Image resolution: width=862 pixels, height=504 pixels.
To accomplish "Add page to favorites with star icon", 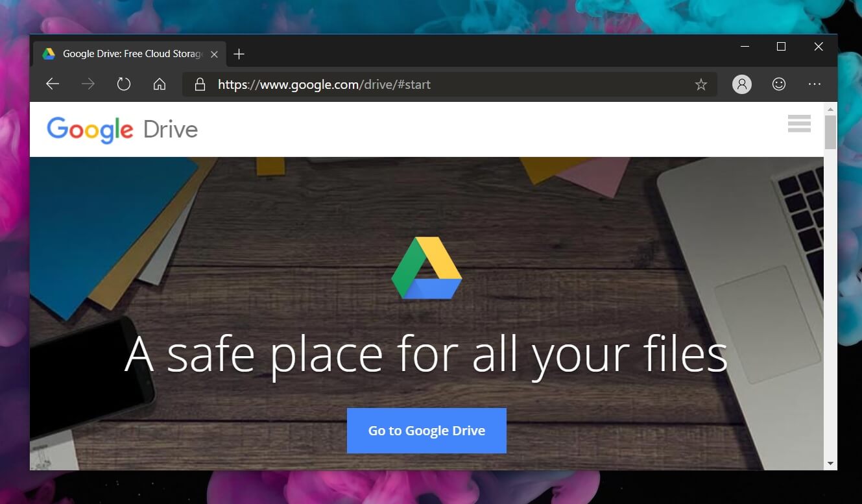I will (x=701, y=84).
